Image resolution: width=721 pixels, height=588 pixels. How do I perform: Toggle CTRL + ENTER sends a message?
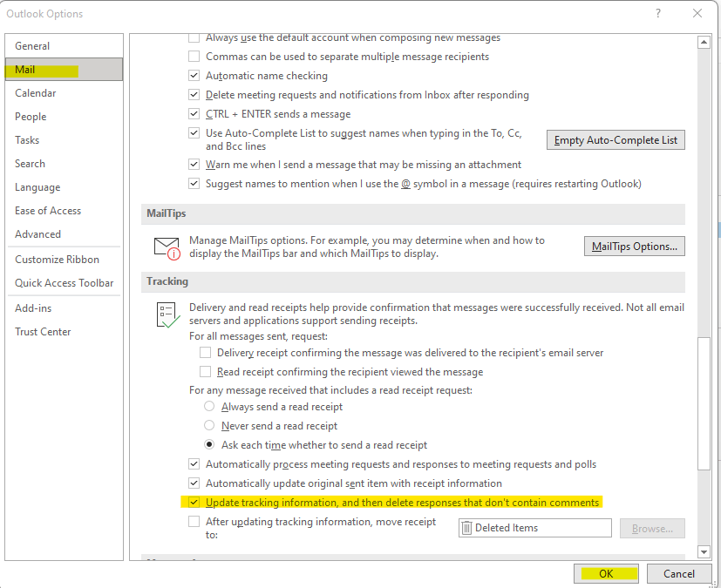[194, 114]
